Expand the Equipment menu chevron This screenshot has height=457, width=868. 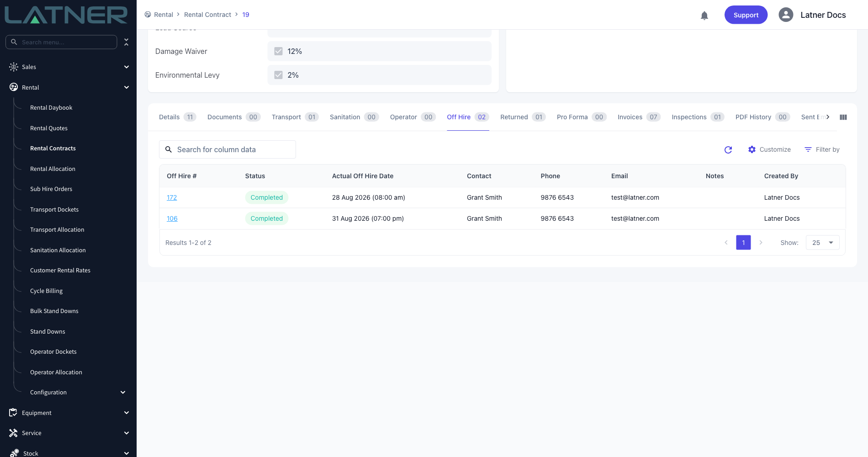coord(127,413)
